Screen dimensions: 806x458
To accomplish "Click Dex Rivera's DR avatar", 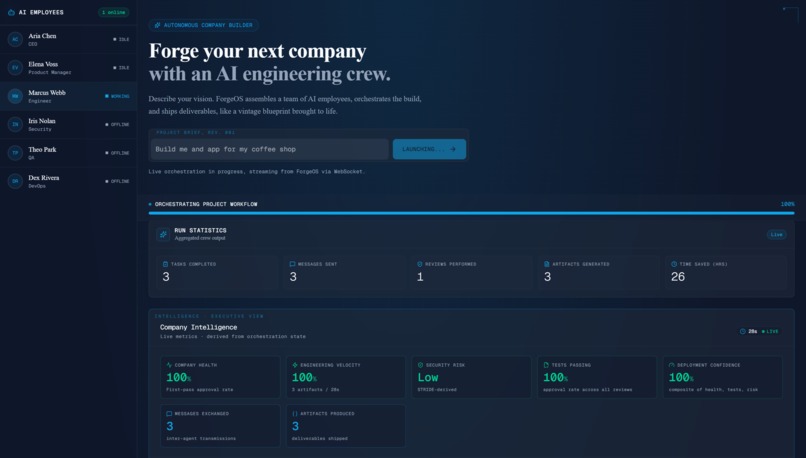I will tap(15, 181).
